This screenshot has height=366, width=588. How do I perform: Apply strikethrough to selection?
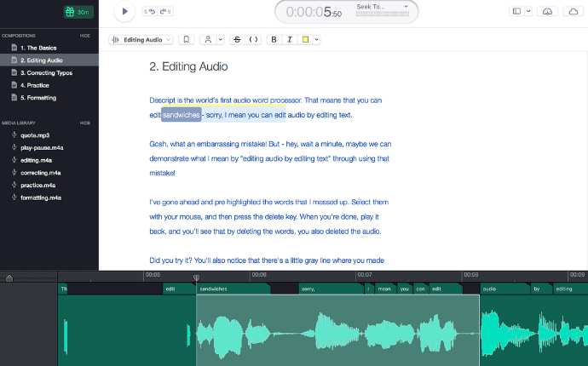pos(237,40)
